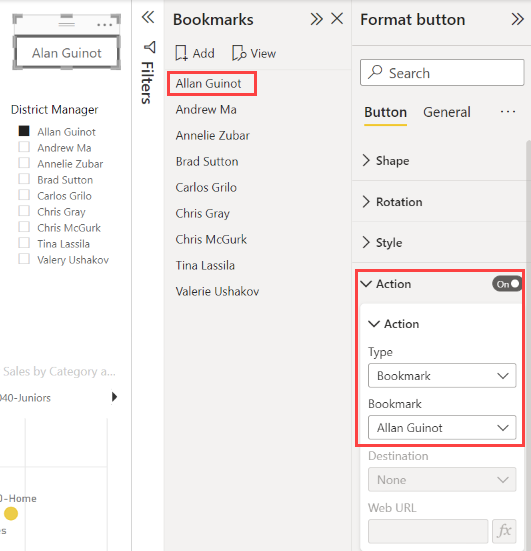531x551 pixels.
Task: Collapse the Bookmarks pane with double chevron
Action: [x=316, y=19]
